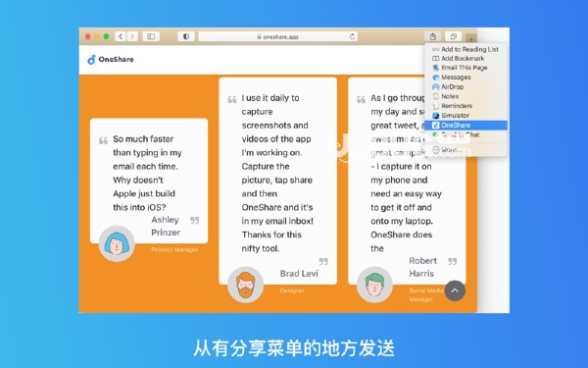The height and width of the screenshot is (368, 588).
Task: Select OneShare in the share menu
Action: 465,125
